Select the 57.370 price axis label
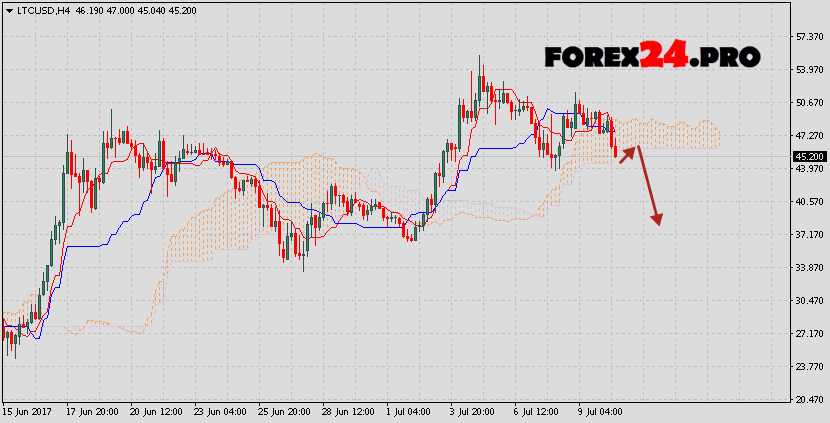 (808, 37)
